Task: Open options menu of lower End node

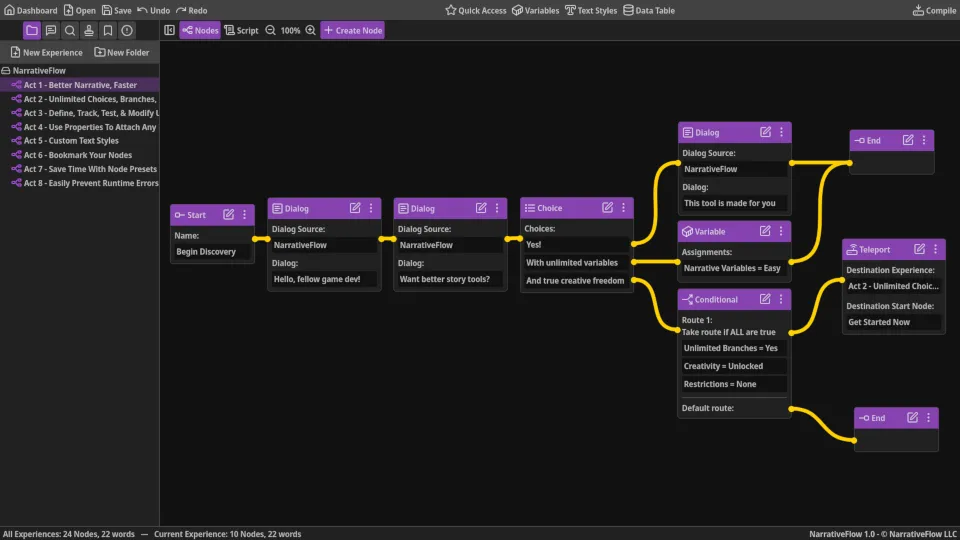Action: pyautogui.click(x=928, y=417)
